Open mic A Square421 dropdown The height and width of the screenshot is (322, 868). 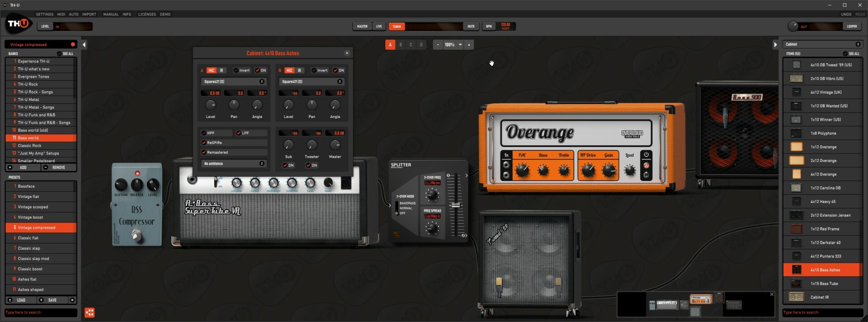[234, 81]
